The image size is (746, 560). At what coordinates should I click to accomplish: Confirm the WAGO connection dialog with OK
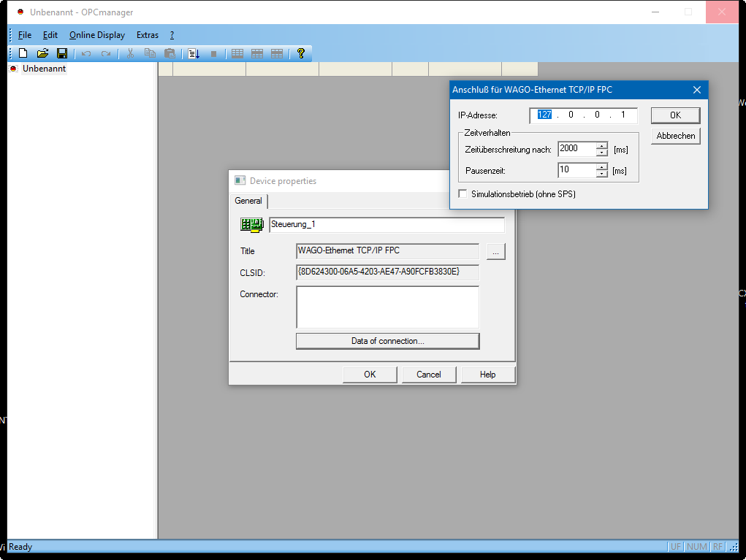(x=676, y=115)
